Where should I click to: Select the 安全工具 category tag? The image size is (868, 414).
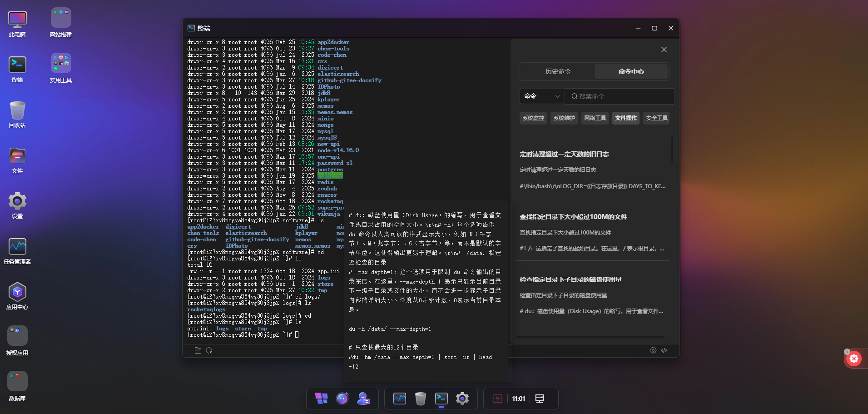tap(656, 118)
